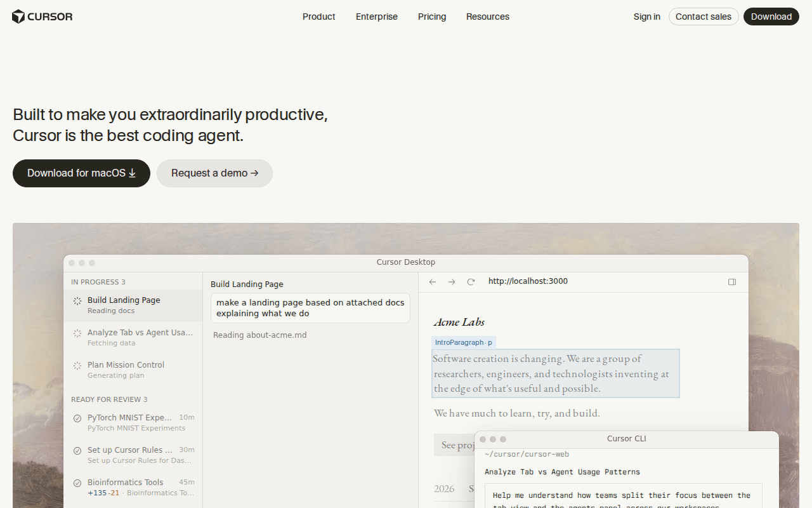Click the Download for macOS button

(x=81, y=173)
